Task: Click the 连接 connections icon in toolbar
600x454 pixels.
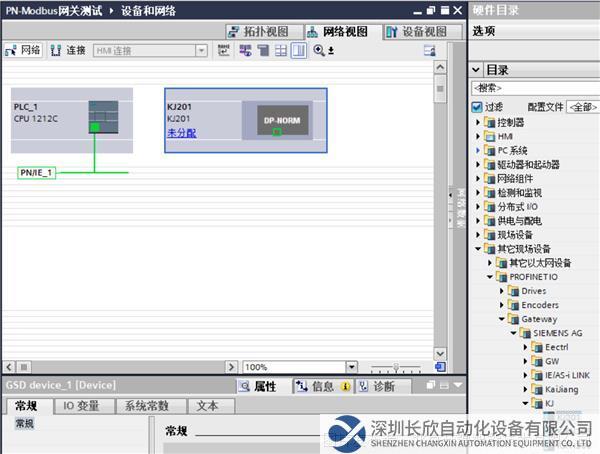Action: coord(56,50)
